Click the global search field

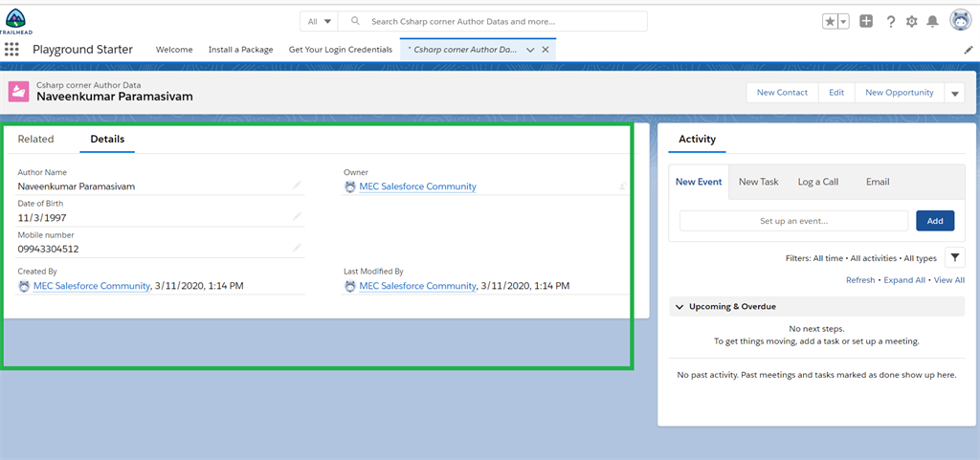[x=493, y=21]
